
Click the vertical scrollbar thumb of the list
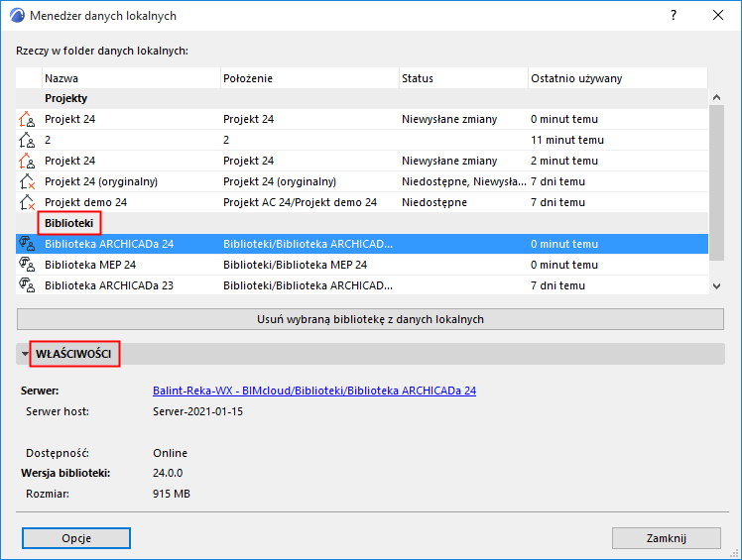717,182
